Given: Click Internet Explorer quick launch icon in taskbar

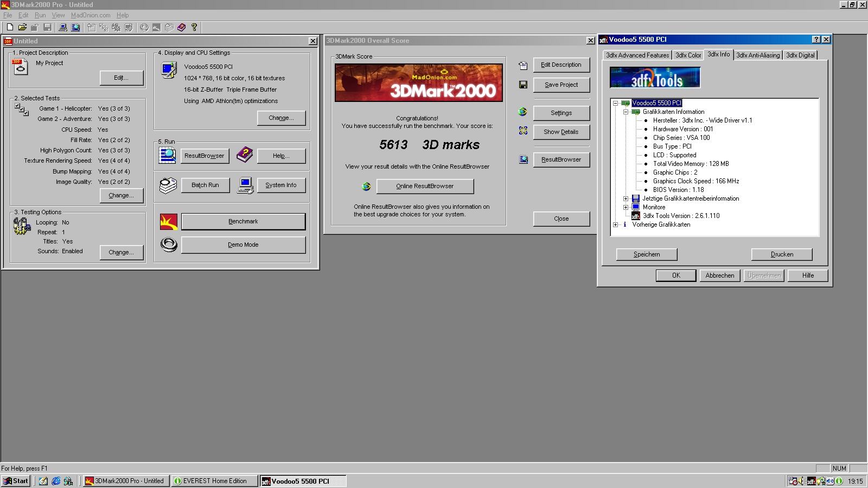Looking at the screenshot, I should point(56,481).
